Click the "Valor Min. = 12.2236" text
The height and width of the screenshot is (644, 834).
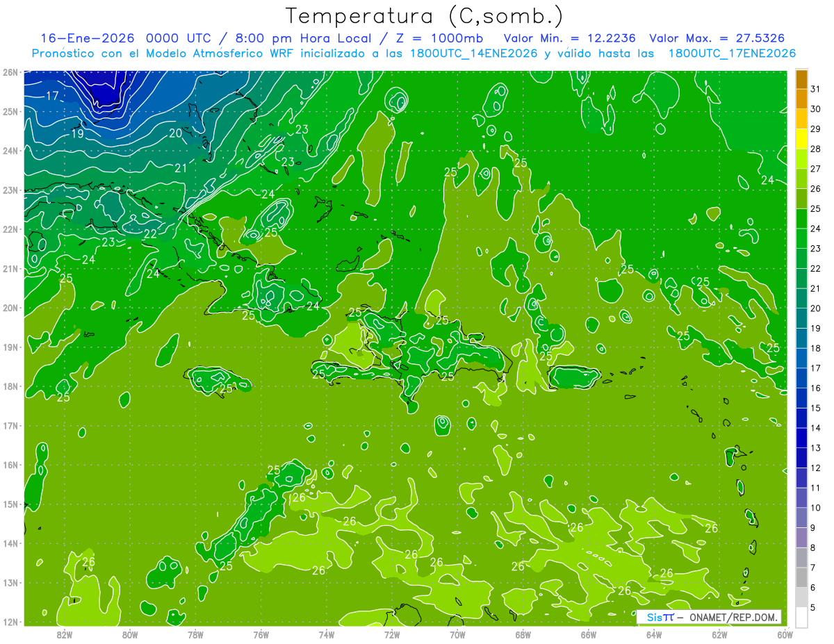(x=571, y=38)
